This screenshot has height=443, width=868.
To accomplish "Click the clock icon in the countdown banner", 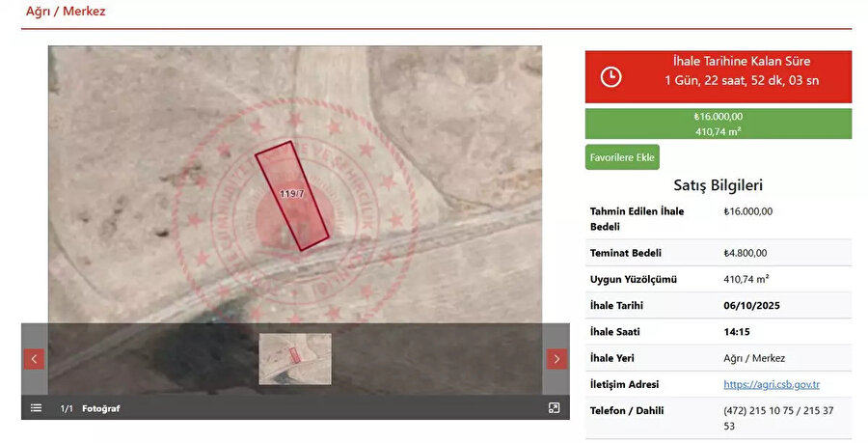I will [x=611, y=77].
